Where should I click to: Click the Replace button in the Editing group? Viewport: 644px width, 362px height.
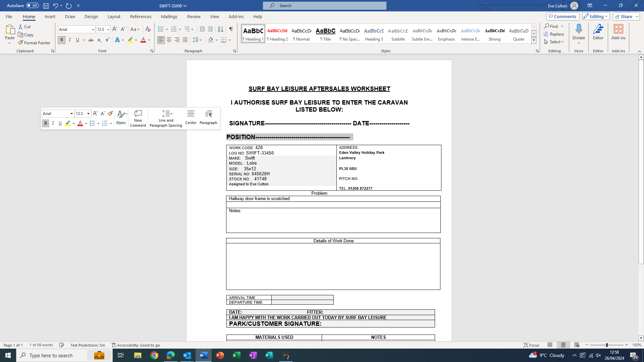click(x=554, y=34)
